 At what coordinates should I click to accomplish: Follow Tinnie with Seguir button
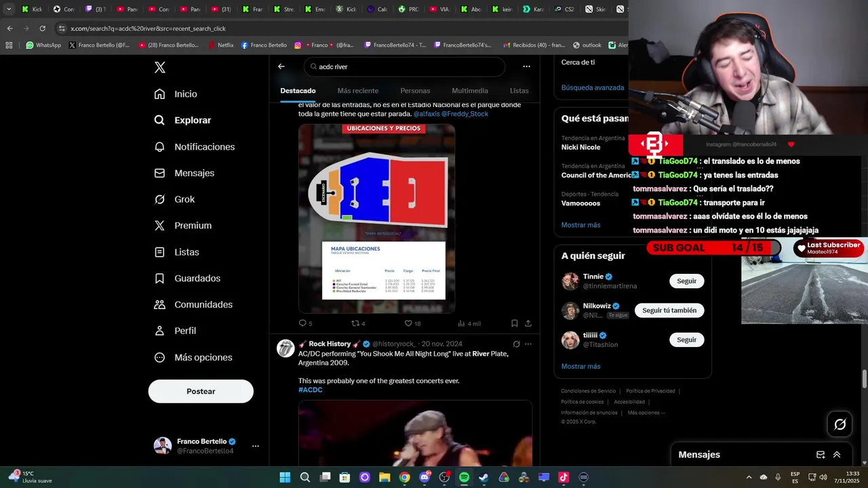click(x=686, y=281)
